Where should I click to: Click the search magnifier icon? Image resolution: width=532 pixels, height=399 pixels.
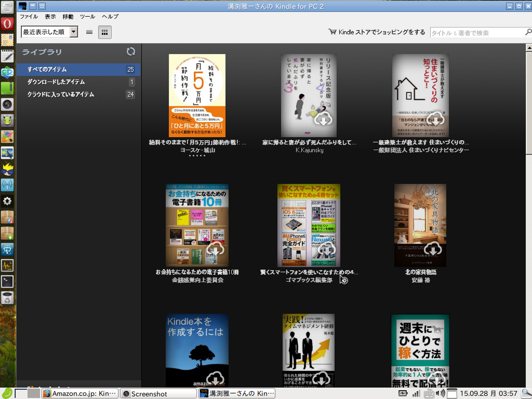click(x=528, y=32)
